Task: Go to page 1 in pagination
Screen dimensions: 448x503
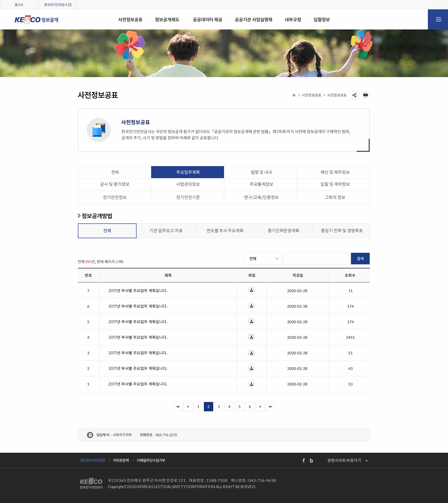Action: (x=198, y=407)
